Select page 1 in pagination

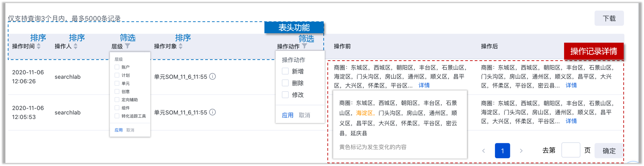502,151
